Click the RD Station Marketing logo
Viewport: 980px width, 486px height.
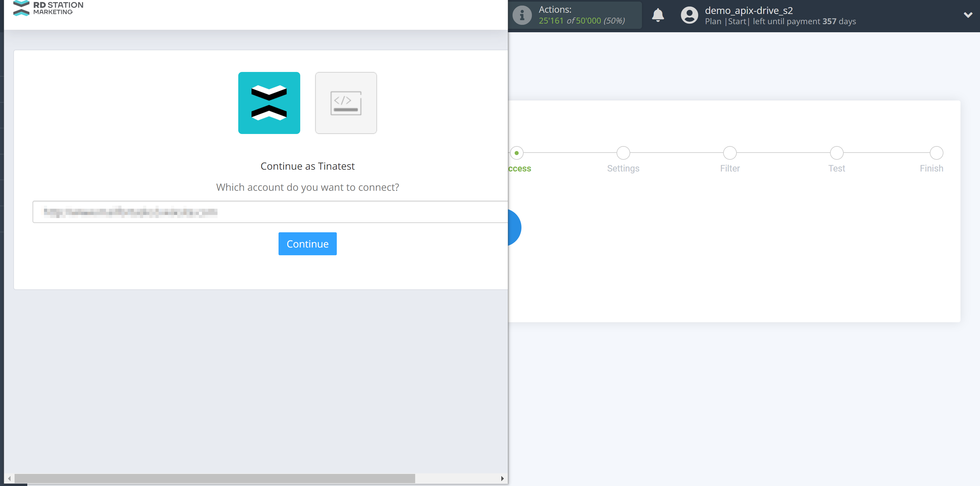tap(48, 8)
